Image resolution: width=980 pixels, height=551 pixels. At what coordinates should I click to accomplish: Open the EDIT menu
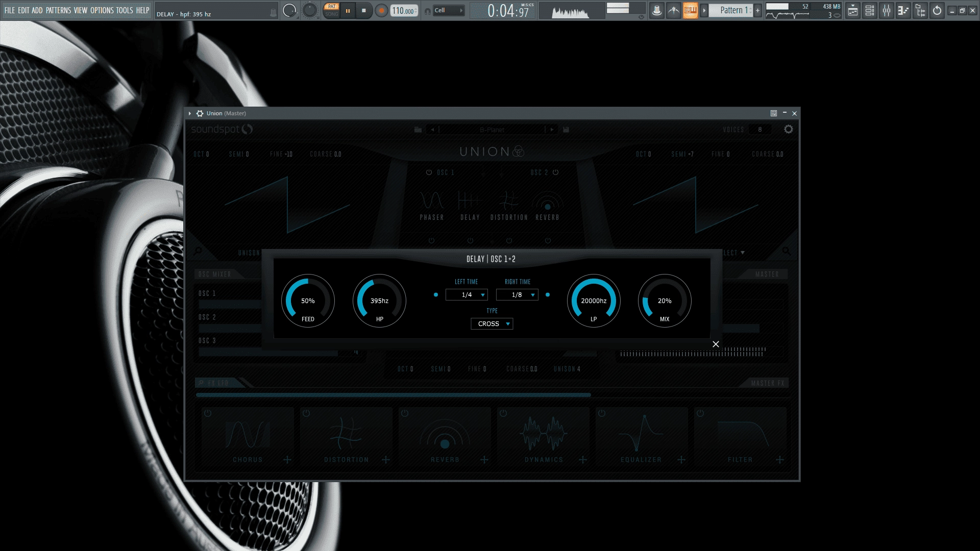click(x=23, y=10)
